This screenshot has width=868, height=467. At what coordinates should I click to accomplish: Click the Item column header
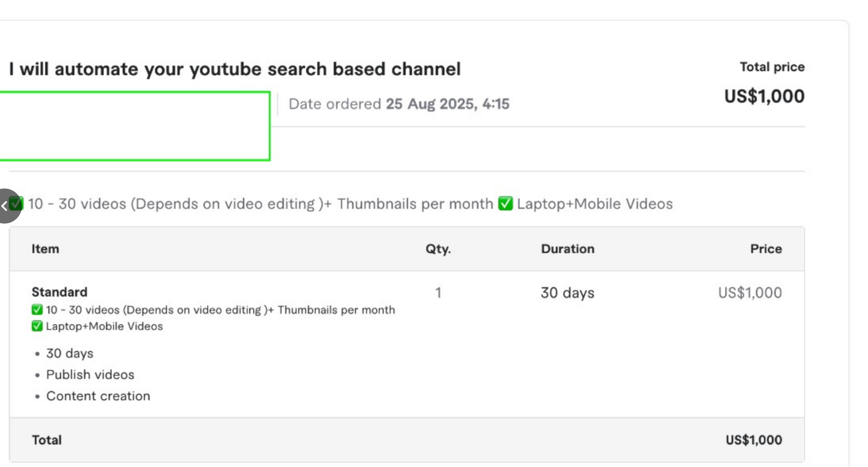pos(45,249)
